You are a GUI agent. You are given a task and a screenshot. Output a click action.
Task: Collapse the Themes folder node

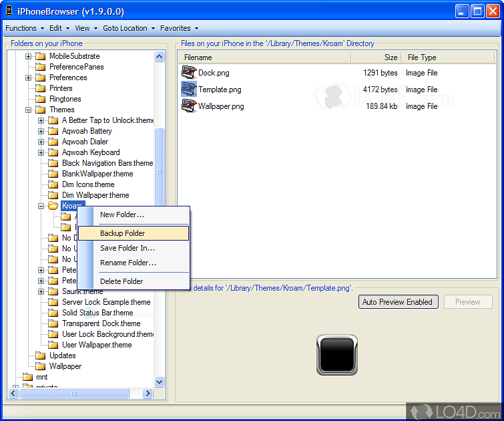(28, 110)
